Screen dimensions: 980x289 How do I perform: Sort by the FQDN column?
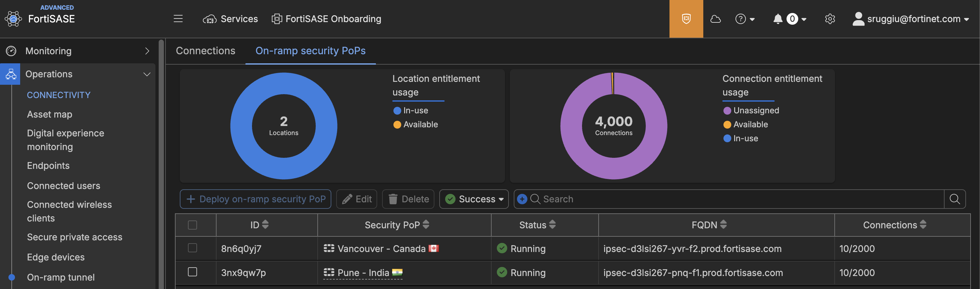tap(709, 225)
